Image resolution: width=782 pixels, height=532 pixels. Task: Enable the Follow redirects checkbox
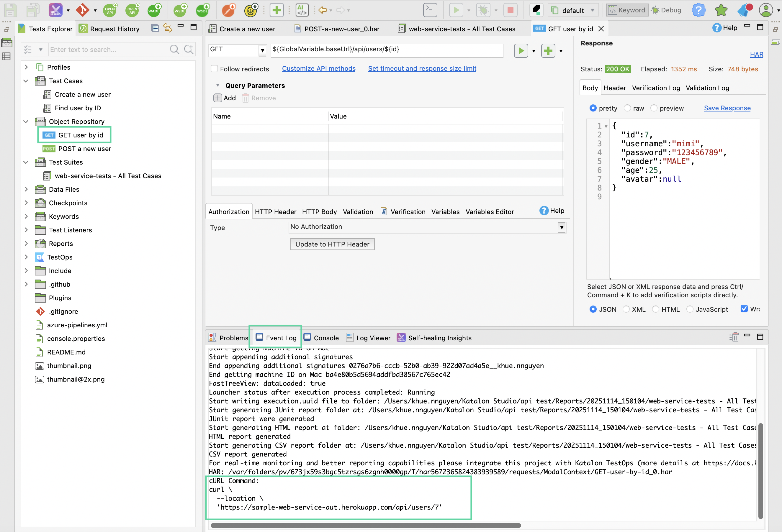tap(214, 69)
